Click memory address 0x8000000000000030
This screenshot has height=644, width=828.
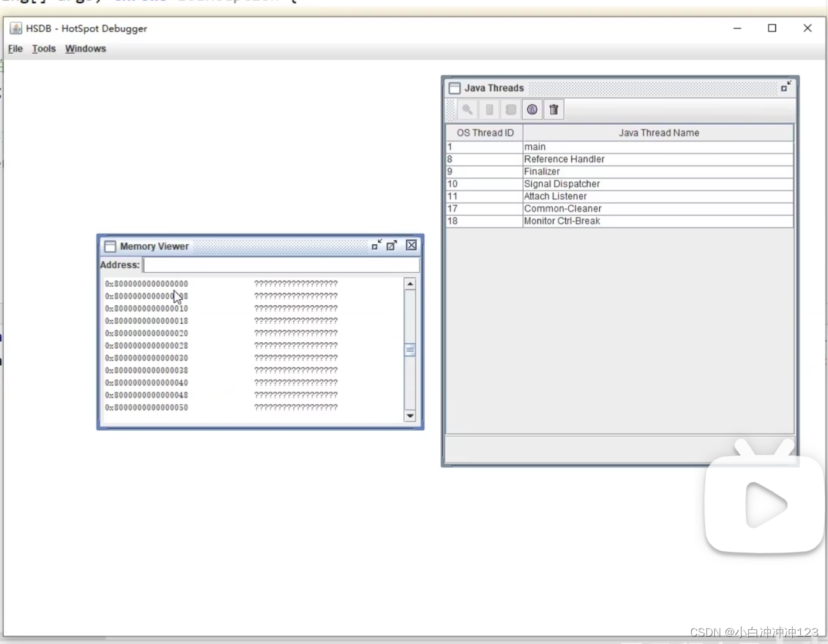click(147, 358)
